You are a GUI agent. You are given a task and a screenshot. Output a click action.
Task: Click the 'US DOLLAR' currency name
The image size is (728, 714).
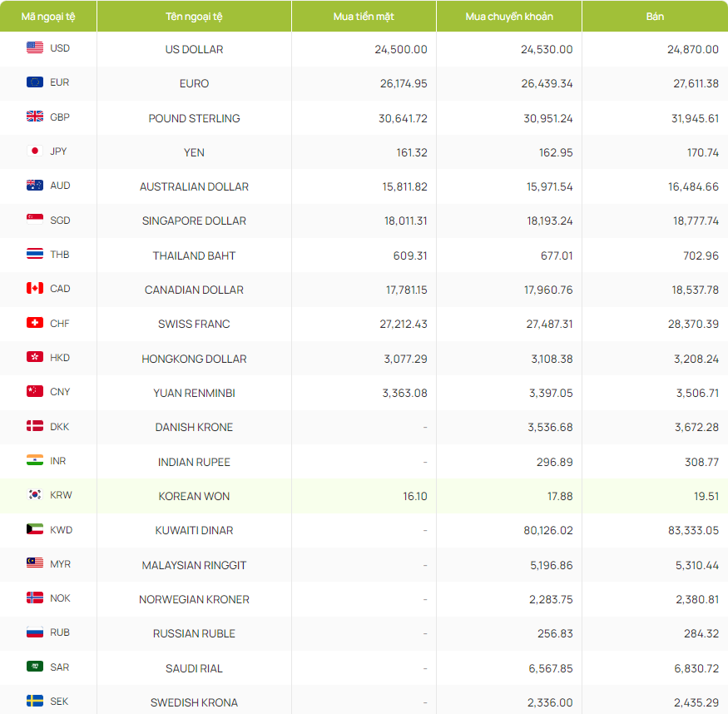click(x=194, y=49)
